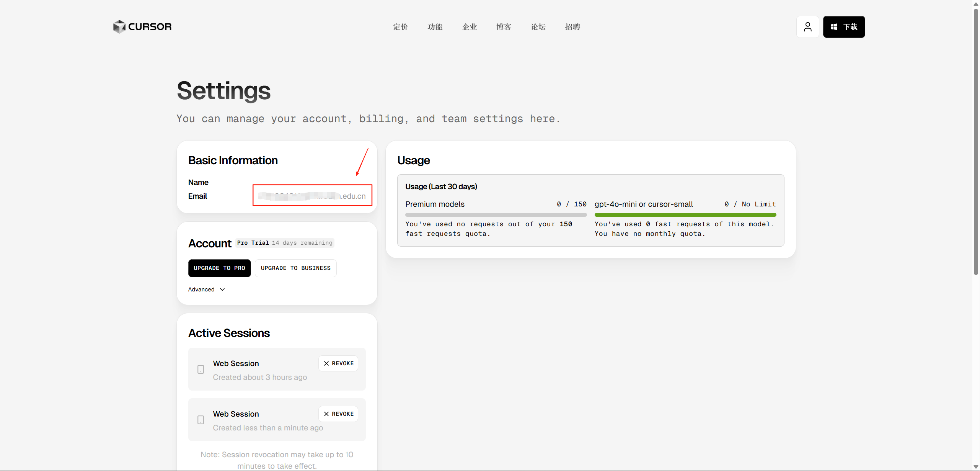Click device icon of second Web Session

[201, 420]
